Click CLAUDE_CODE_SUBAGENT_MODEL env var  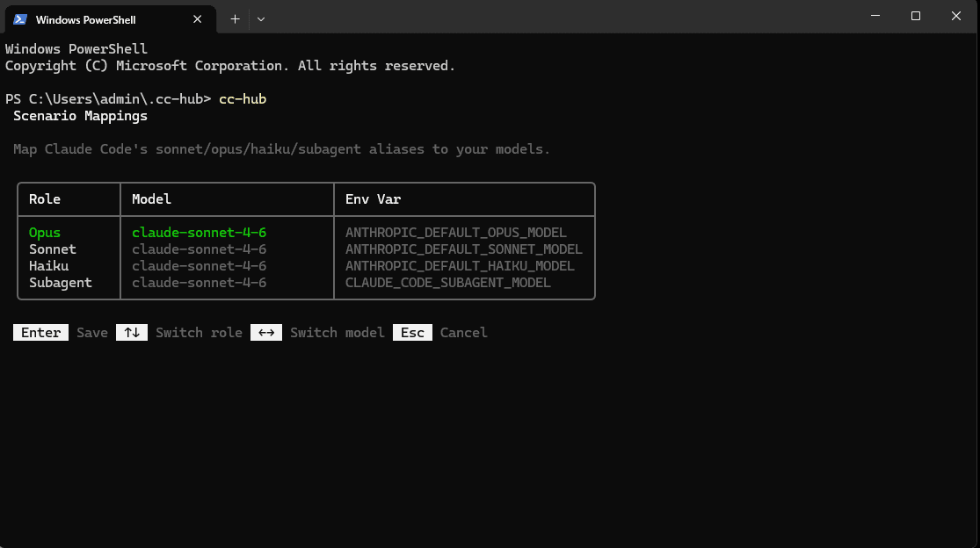pyautogui.click(x=448, y=283)
